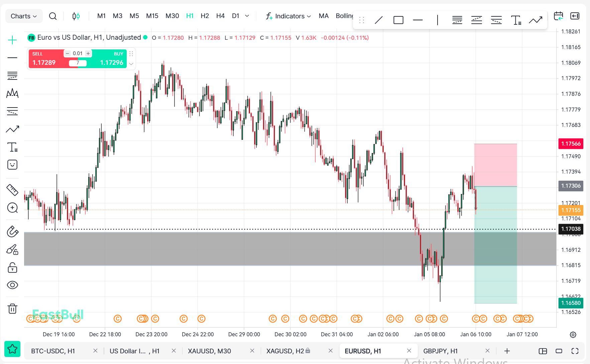590x364 pixels.
Task: Select the rectangle drawing tool
Action: click(398, 20)
